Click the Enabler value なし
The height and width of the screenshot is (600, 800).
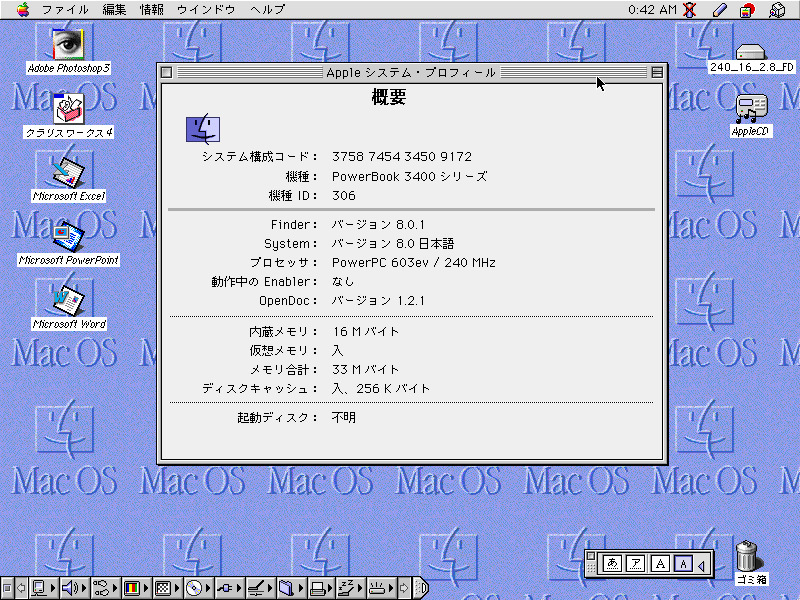[342, 282]
